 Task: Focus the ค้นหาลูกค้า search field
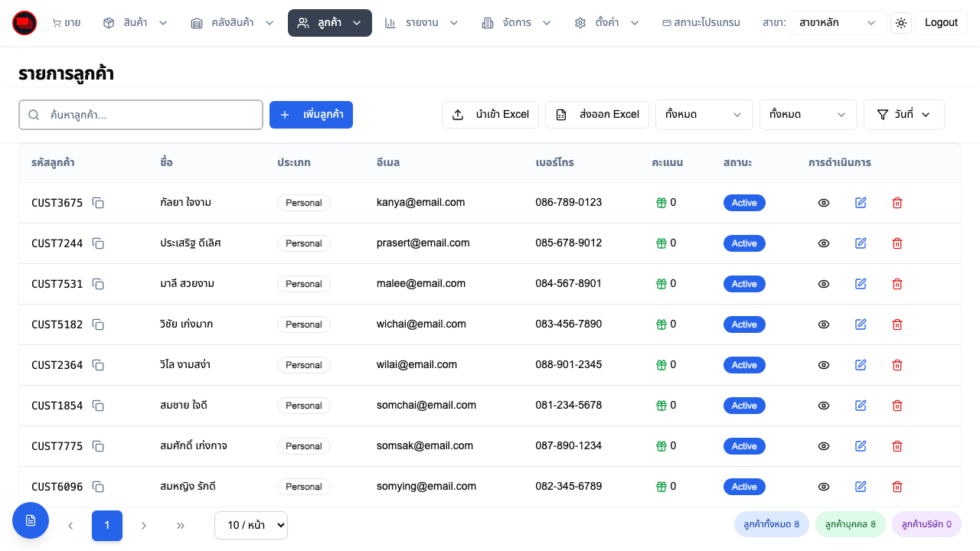point(141,115)
